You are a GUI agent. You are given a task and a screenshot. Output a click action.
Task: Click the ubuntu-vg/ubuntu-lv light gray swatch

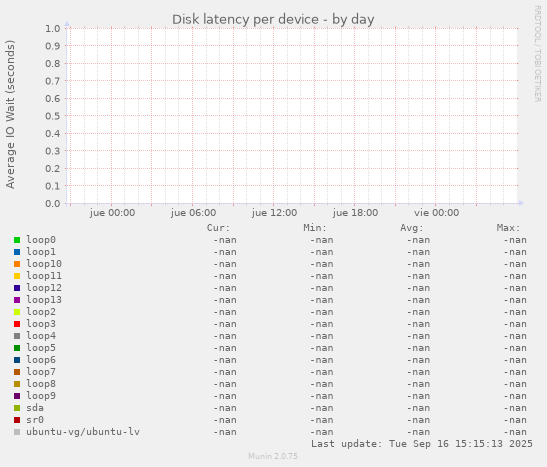[17, 432]
